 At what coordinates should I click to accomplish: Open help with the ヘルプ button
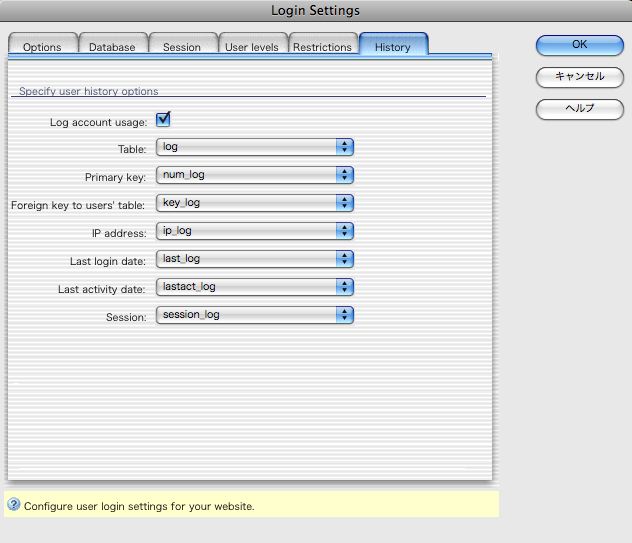coord(580,108)
